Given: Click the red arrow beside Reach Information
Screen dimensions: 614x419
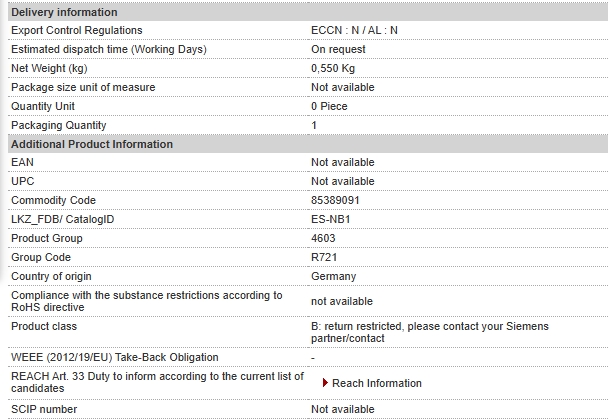Looking at the screenshot, I should coord(325,383).
